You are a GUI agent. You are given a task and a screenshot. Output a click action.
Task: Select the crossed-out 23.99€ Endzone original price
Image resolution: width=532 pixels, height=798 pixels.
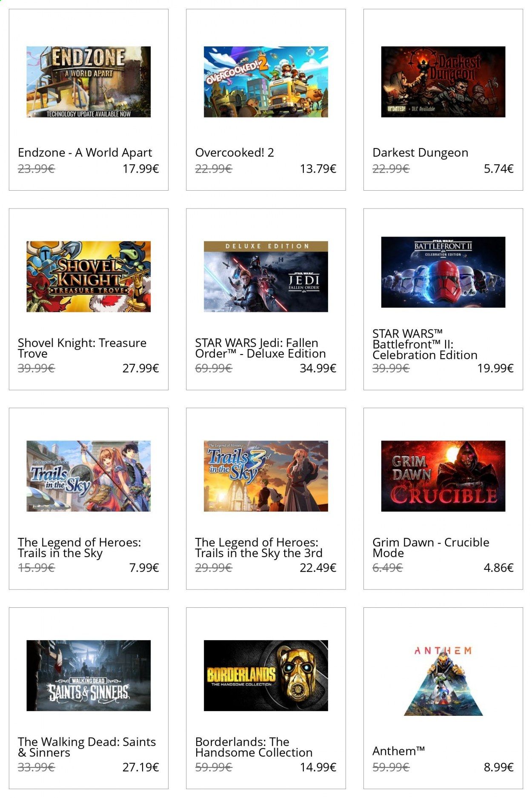tap(36, 169)
